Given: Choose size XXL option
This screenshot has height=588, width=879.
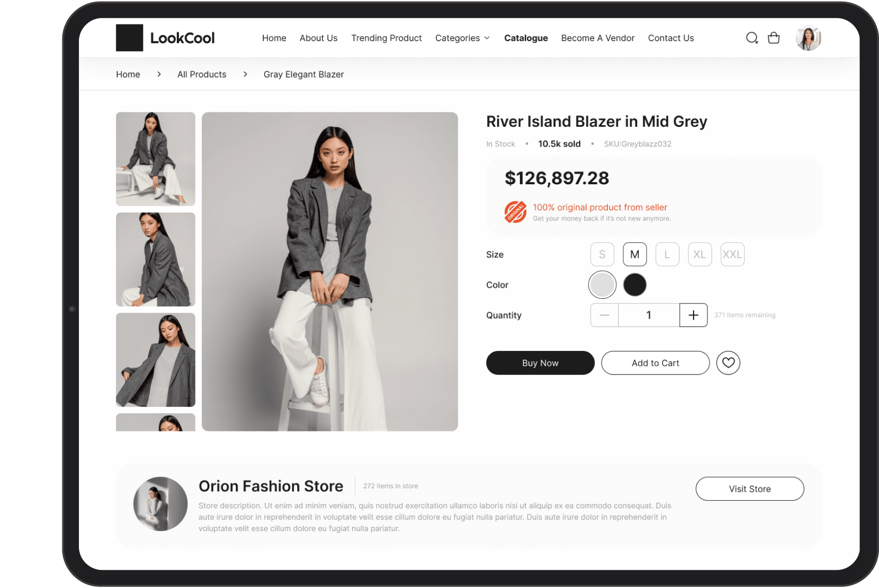Looking at the screenshot, I should coord(732,255).
